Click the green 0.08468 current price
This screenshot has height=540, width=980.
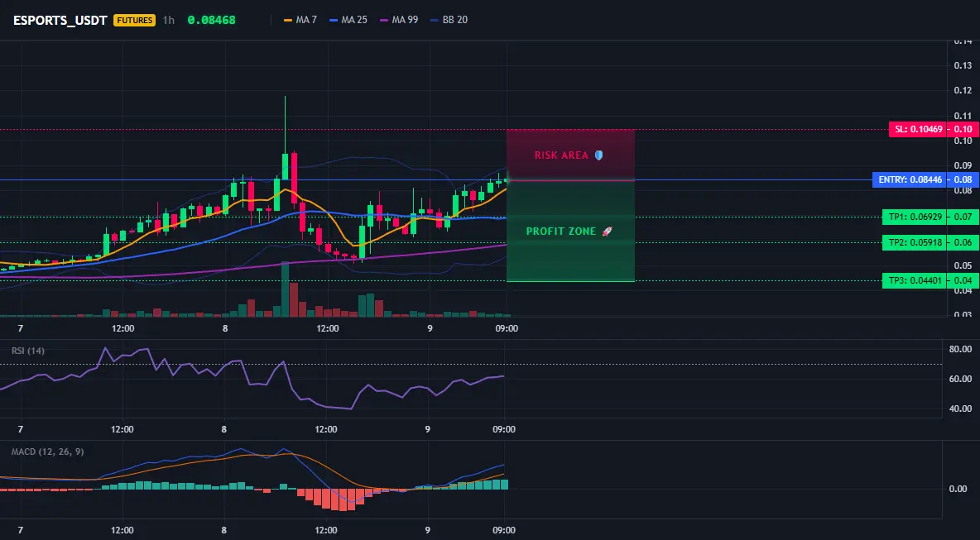[211, 20]
